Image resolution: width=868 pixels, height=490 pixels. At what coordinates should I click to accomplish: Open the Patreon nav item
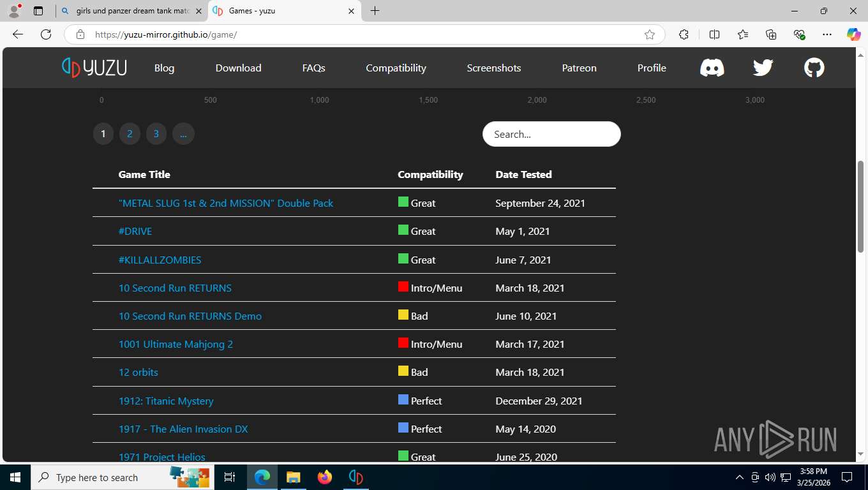(579, 68)
